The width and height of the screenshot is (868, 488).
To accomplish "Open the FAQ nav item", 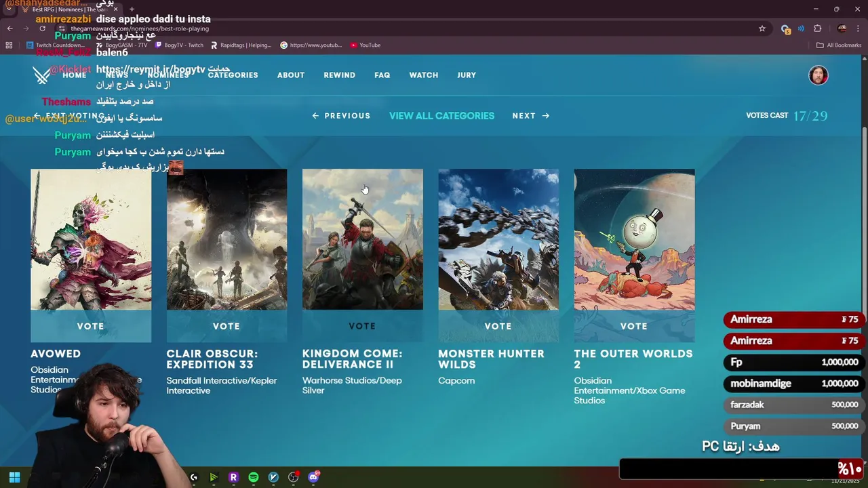I will tap(382, 75).
